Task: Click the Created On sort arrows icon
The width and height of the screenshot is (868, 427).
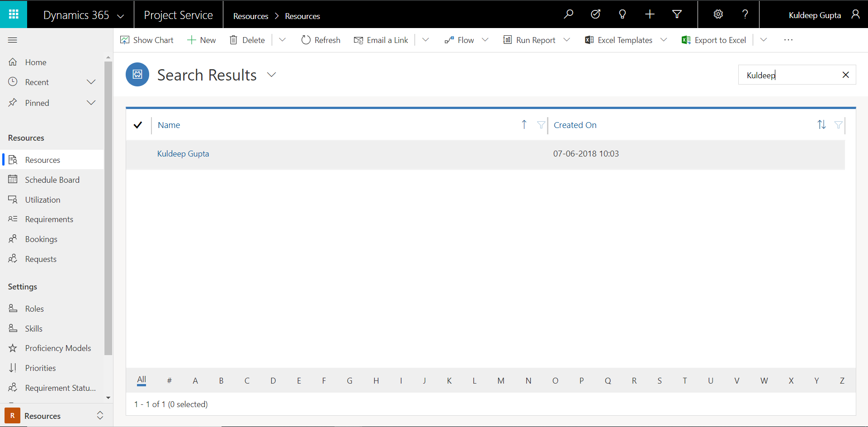Action: pos(822,125)
